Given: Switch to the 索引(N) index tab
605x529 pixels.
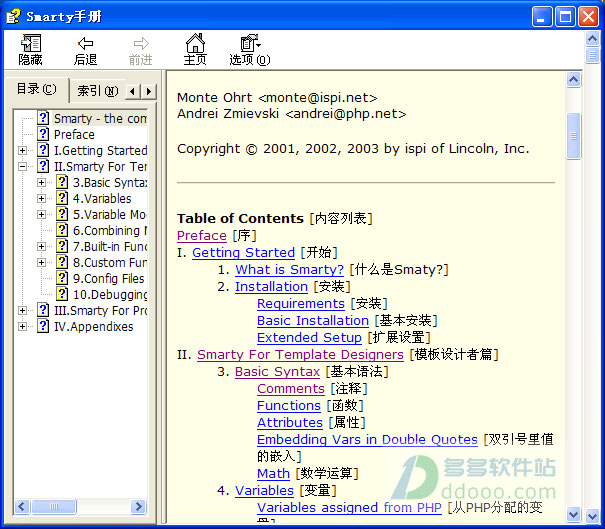Looking at the screenshot, I should click(97, 91).
